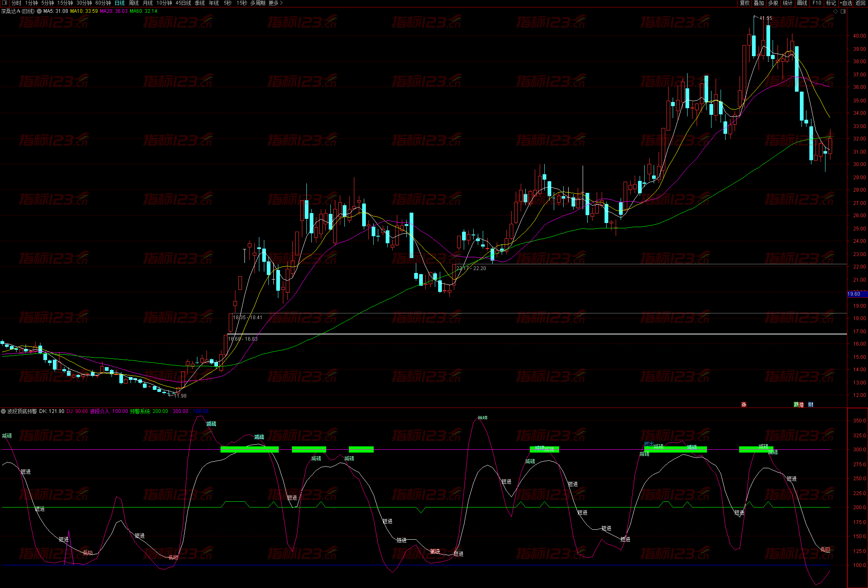Select the 60分钟 period
868x588 pixels.
103,3
